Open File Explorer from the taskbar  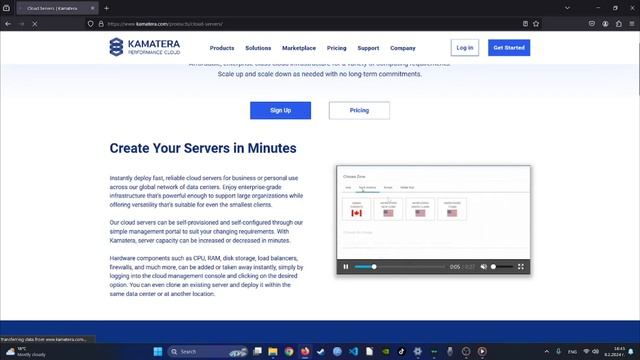click(x=273, y=351)
